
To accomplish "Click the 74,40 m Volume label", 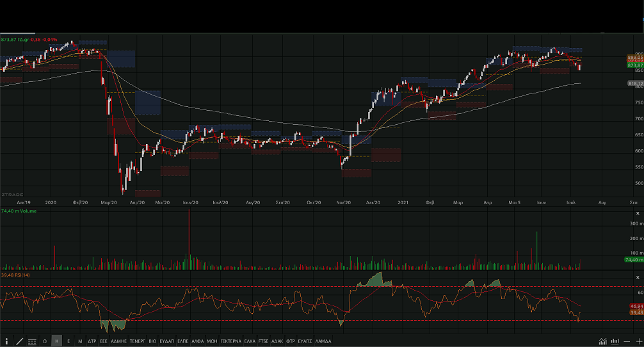I will 19,211.
